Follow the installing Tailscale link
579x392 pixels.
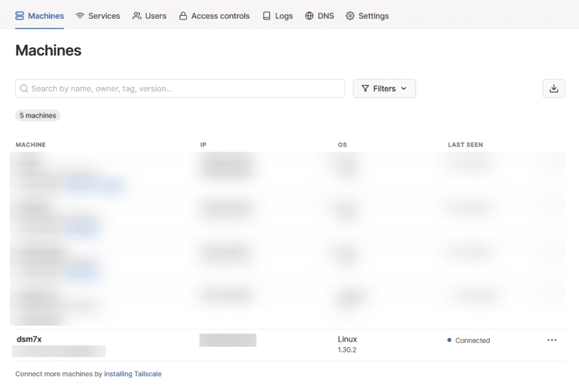(x=133, y=374)
